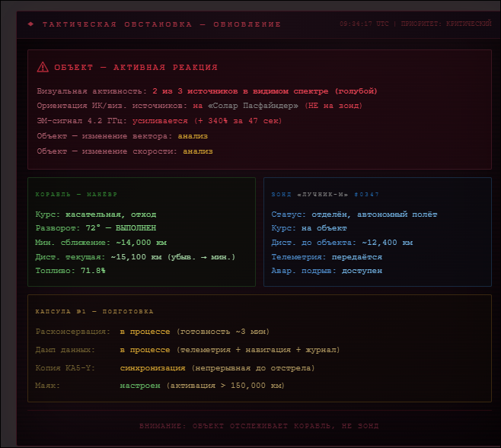Click '(активация > 150,000 км)' text
The width and height of the screenshot is (501, 448).
point(225,386)
